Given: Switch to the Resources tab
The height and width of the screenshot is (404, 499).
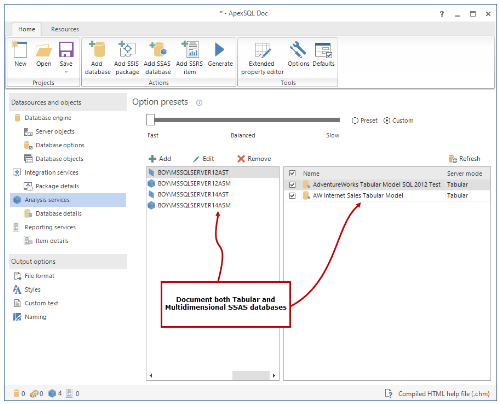Looking at the screenshot, I should click(x=65, y=29).
